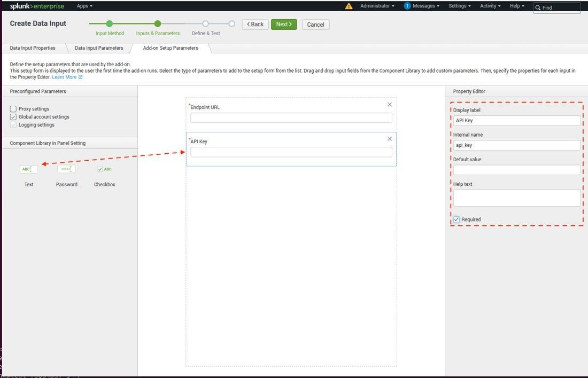Click the Cancel button

pos(316,25)
